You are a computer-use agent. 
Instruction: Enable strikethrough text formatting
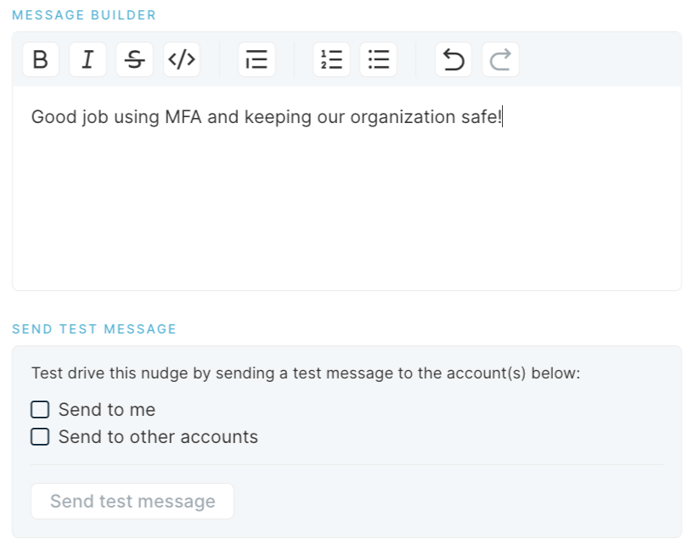coord(135,59)
